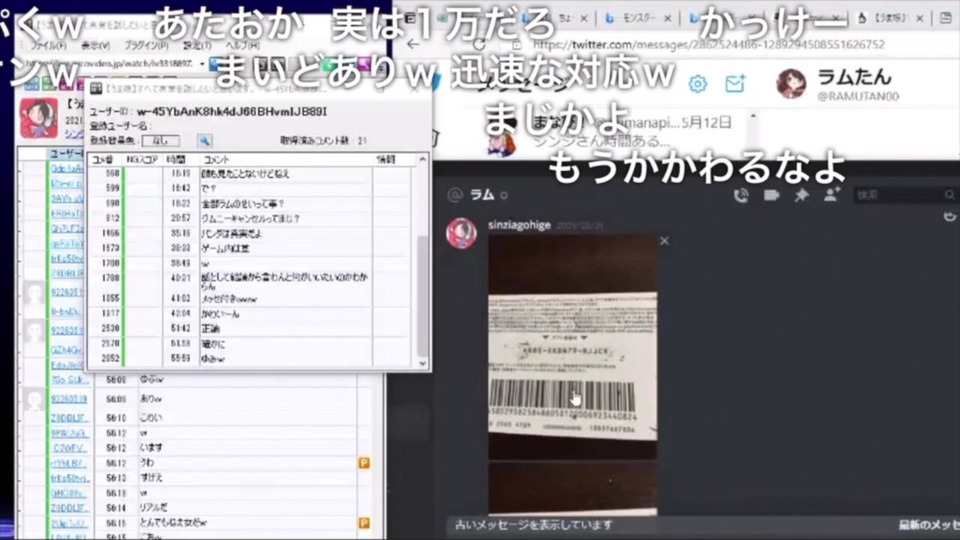This screenshot has height=540, width=960.
Task: Select comment row 確かに
Action: [251, 344]
